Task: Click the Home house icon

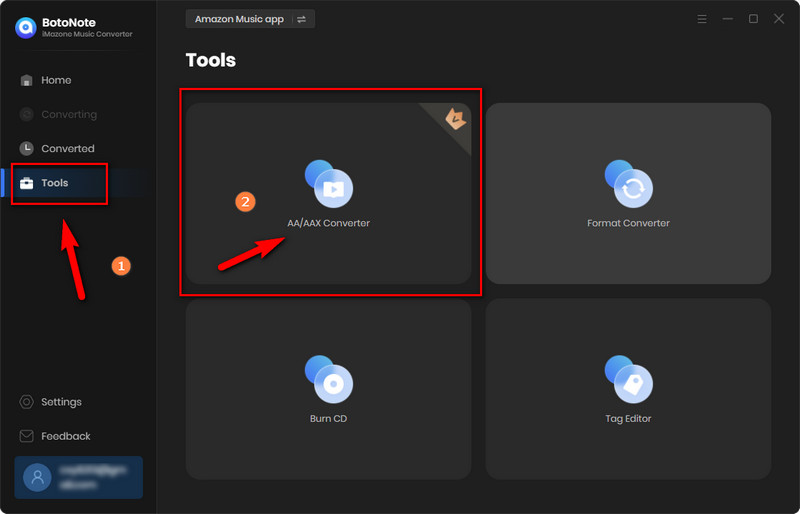Action: [26, 80]
